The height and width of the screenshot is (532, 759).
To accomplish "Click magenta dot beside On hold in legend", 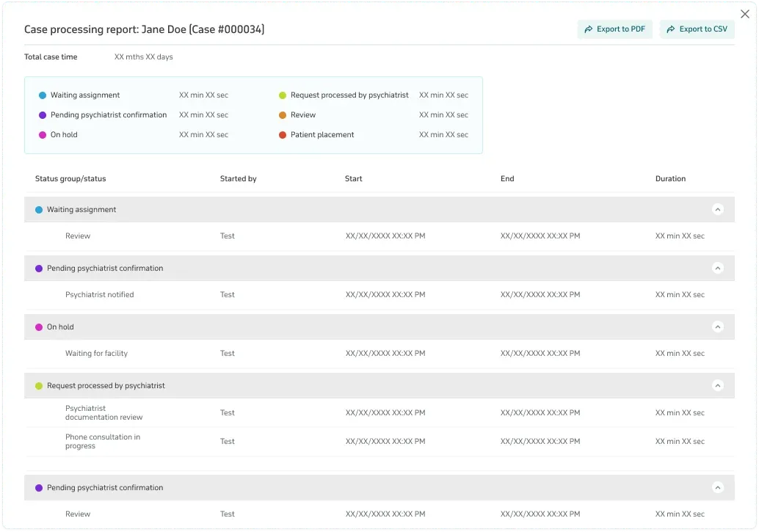I will pos(43,135).
